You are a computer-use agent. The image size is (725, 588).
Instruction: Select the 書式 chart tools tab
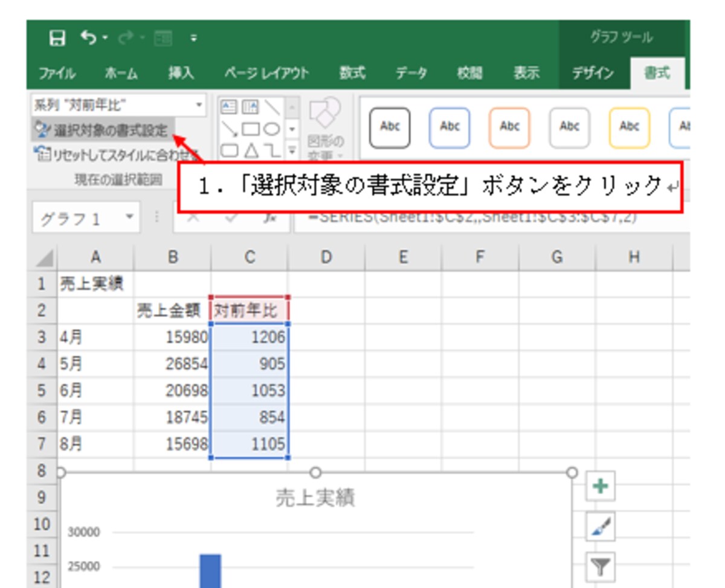pyautogui.click(x=657, y=73)
